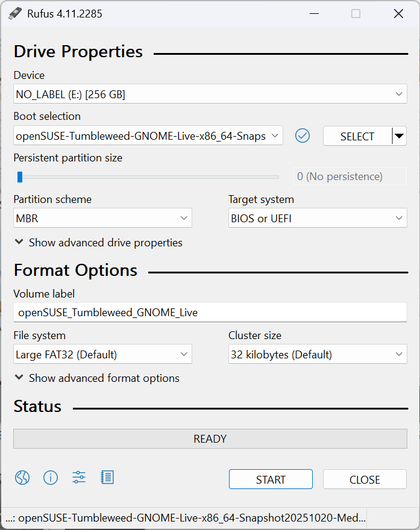
Task: Open application settings sliders icon
Action: (x=79, y=478)
